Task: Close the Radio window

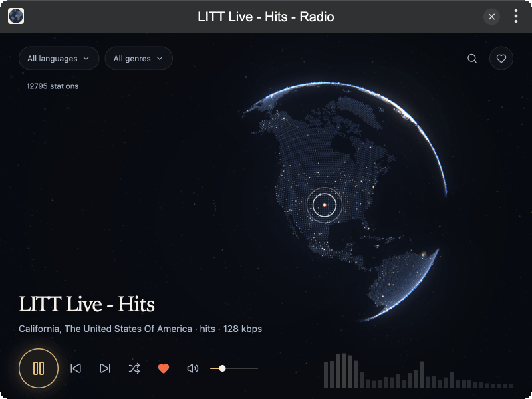Action: 491,17
